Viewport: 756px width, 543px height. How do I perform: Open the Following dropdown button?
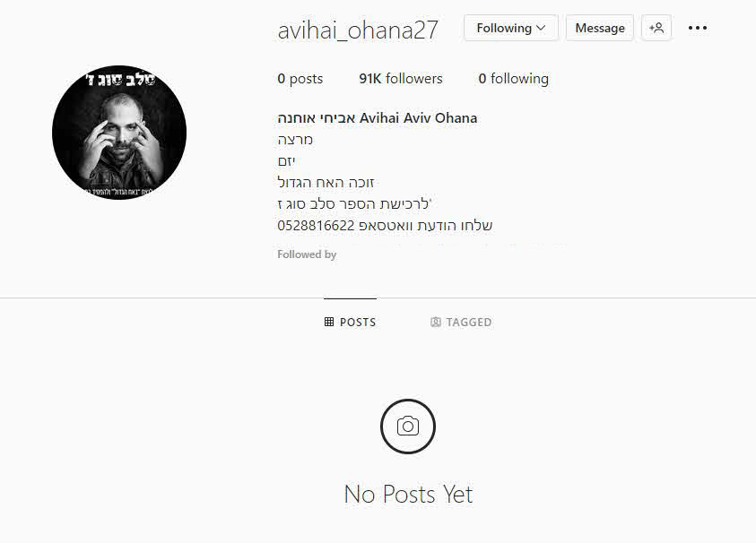510,28
